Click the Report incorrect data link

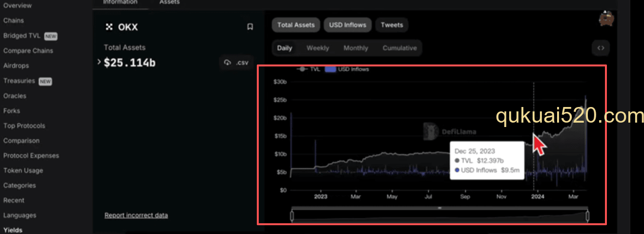[x=136, y=215]
